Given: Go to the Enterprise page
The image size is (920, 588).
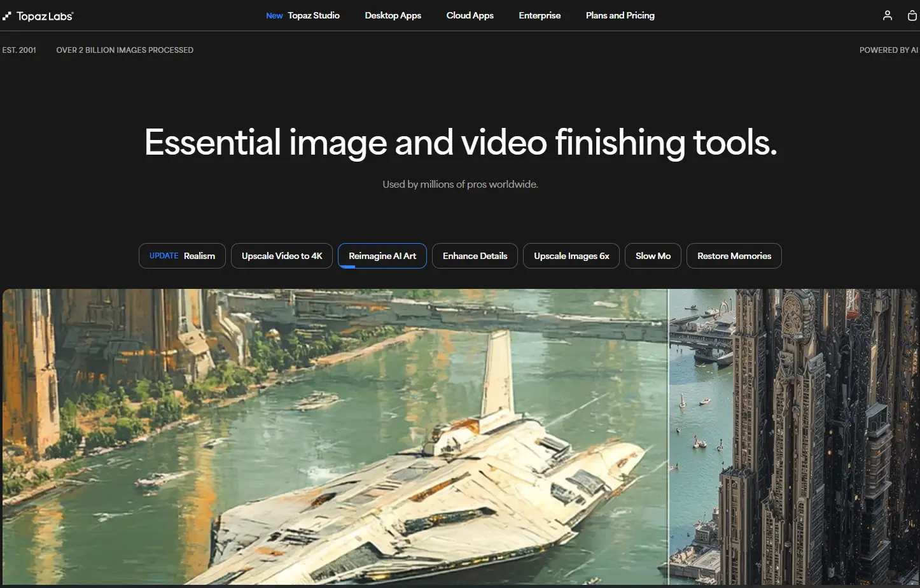Looking at the screenshot, I should (539, 15).
